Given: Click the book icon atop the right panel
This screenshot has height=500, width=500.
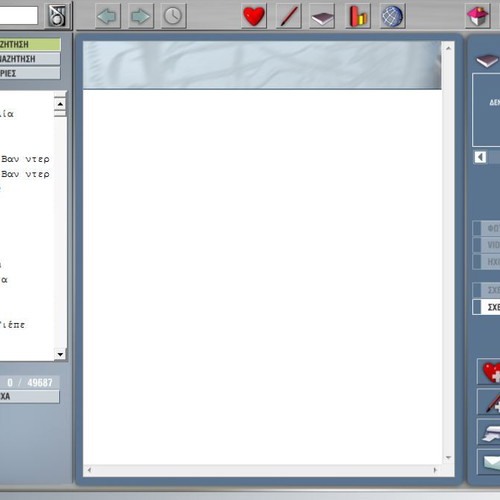Looking at the screenshot, I should [487, 61].
